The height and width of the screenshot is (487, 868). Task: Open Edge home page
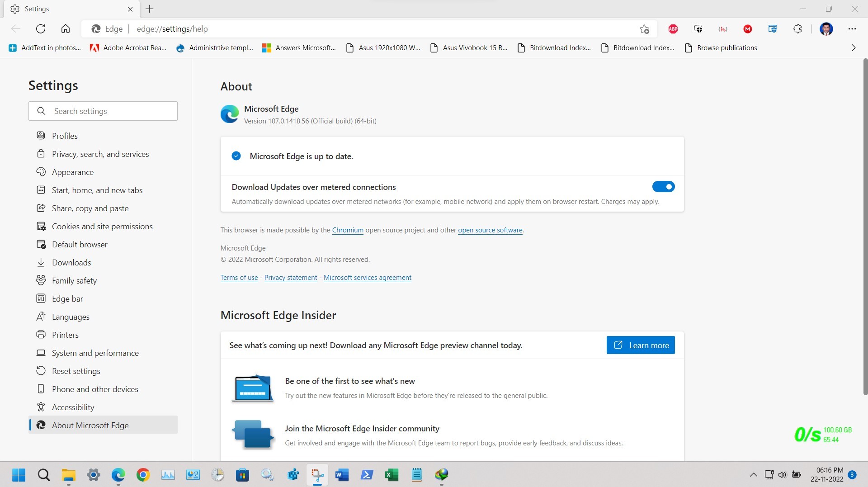[66, 28]
